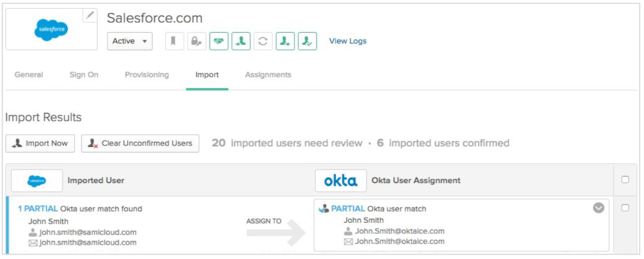
Task: Switch to the General tab
Action: (x=29, y=75)
